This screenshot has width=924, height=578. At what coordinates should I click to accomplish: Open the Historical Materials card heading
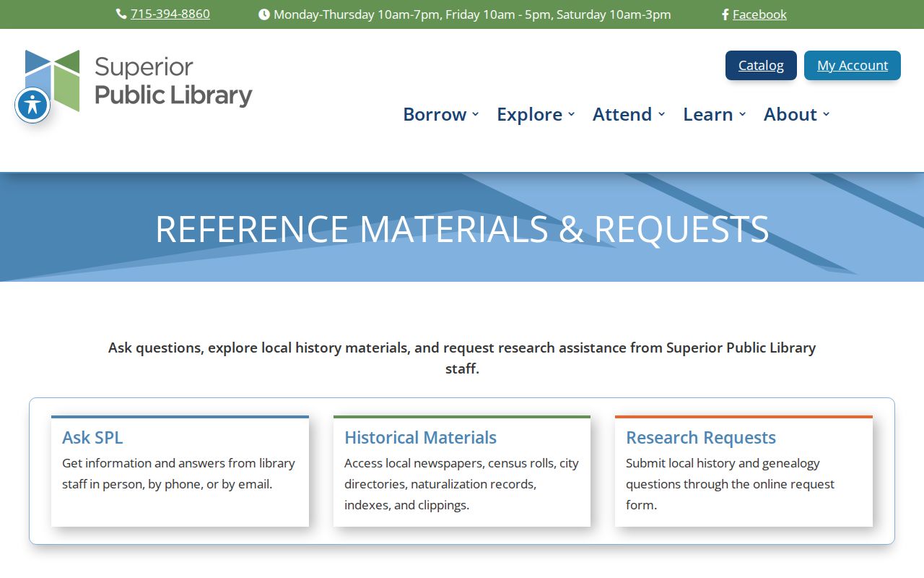(420, 437)
